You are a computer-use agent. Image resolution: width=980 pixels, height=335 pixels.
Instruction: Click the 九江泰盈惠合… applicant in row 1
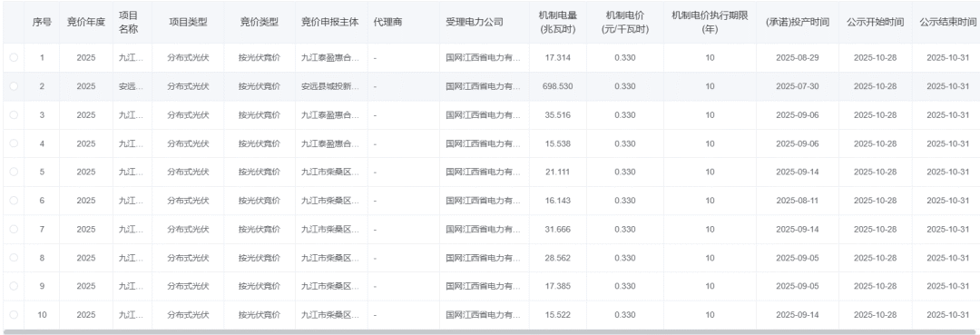click(330, 57)
